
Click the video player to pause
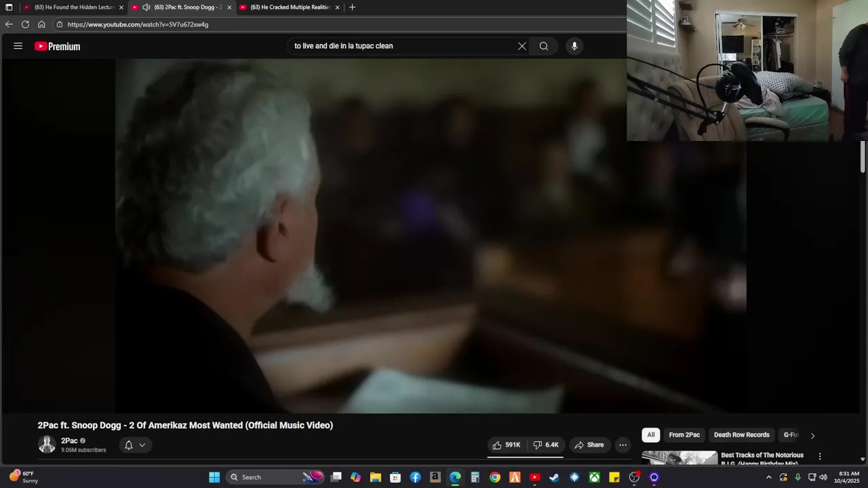(431, 236)
